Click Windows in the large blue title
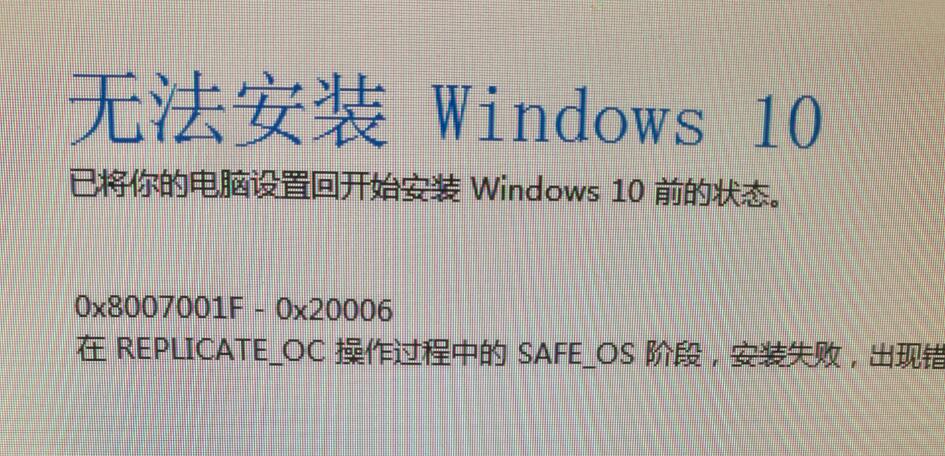The width and height of the screenshot is (945, 456). tap(569, 117)
